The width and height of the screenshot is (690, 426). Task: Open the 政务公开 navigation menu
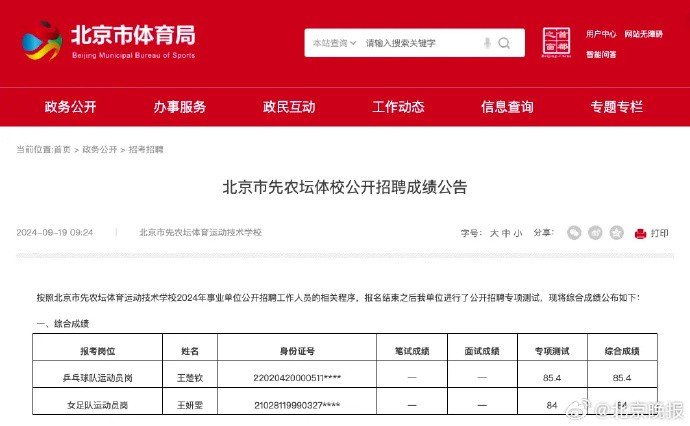70,107
